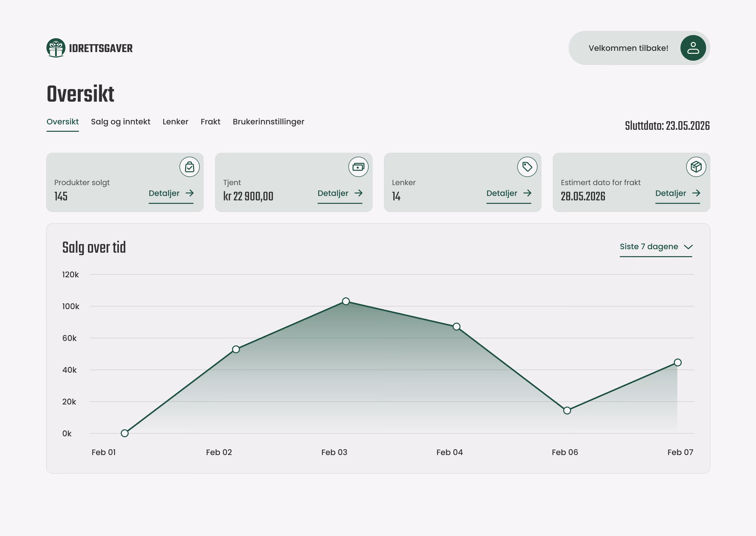756x536 pixels.
Task: Click the Feb 03 peak data point
Action: click(x=346, y=301)
